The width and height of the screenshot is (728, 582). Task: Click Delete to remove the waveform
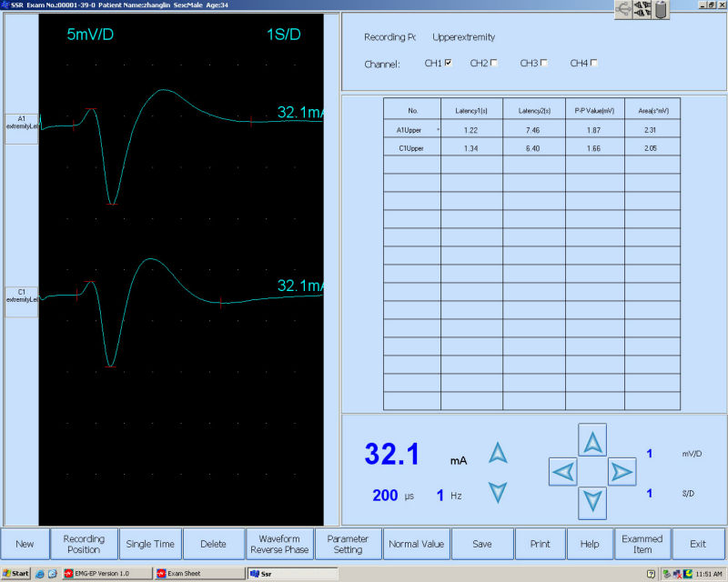tap(214, 544)
